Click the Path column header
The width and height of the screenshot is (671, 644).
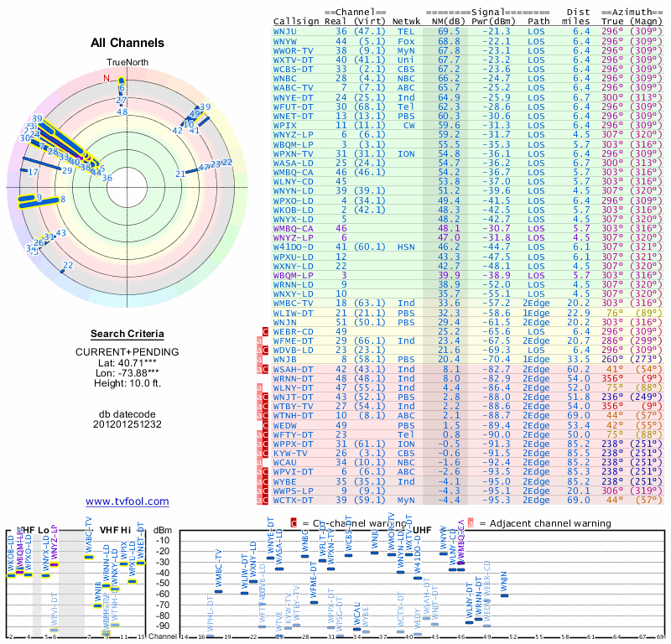[x=538, y=22]
